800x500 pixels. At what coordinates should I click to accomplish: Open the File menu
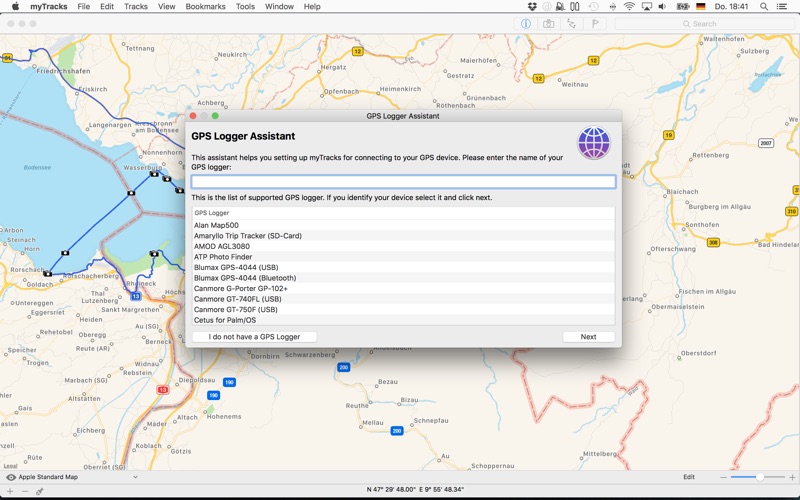pos(84,7)
